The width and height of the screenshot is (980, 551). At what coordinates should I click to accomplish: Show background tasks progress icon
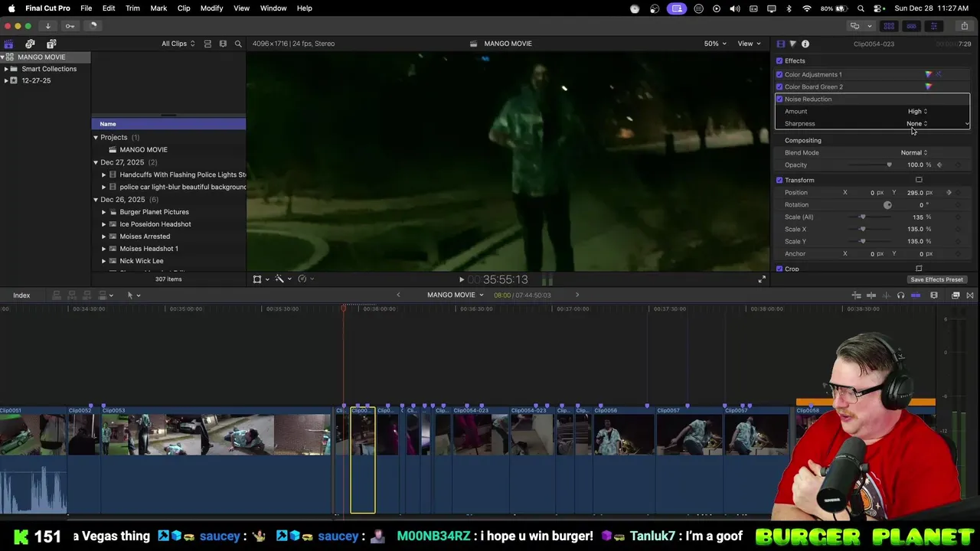(x=93, y=26)
